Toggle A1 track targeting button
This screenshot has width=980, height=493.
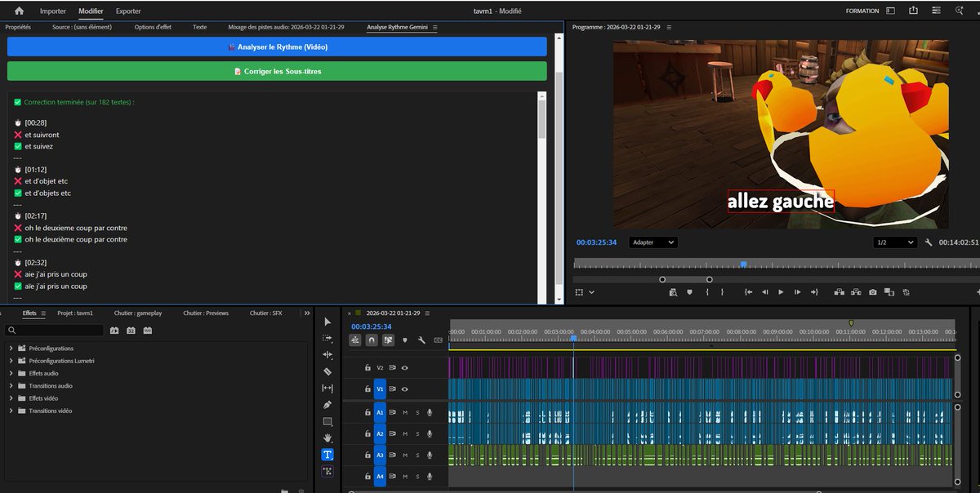pyautogui.click(x=380, y=412)
